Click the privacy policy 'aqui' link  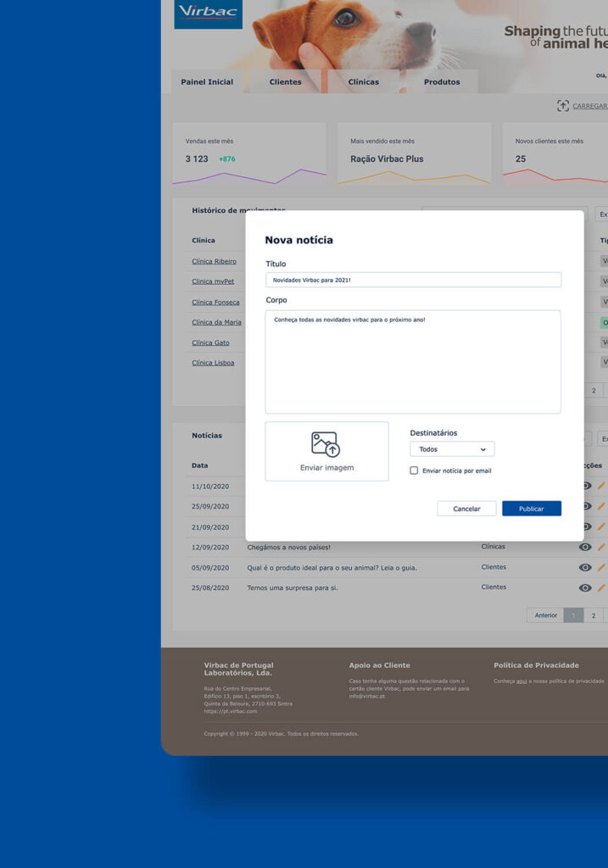click(522, 682)
